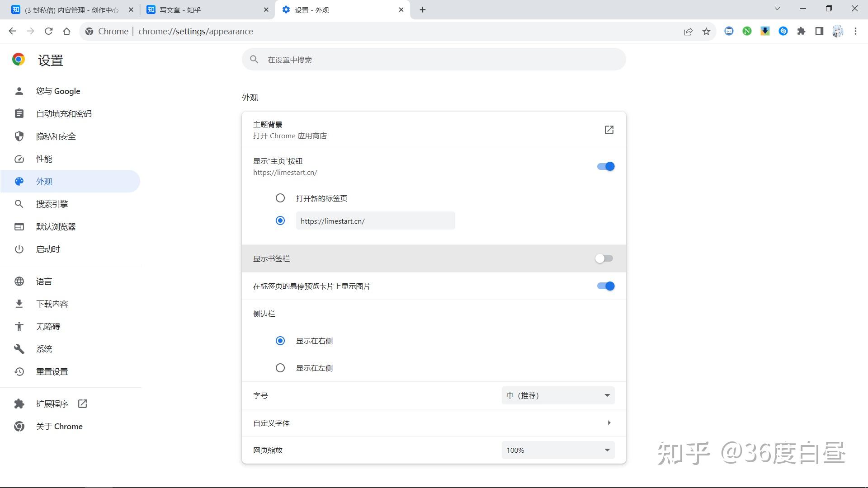
Task: Reload the current page
Action: (48, 31)
